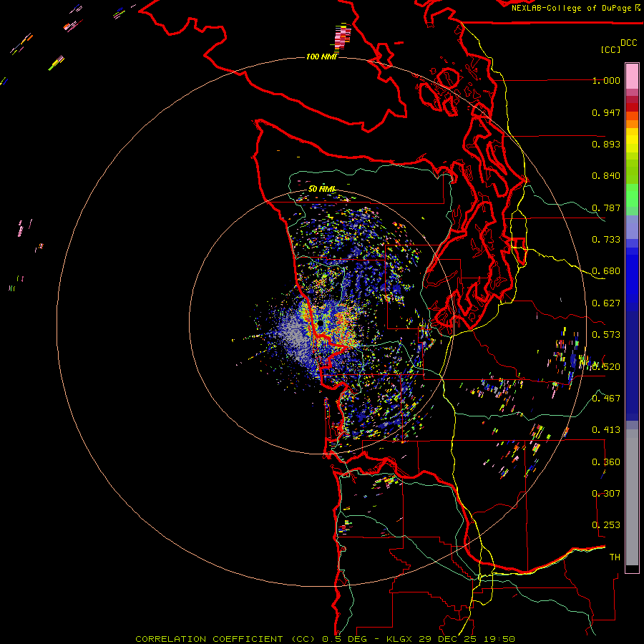The image size is (644, 644).
Task: Click the 0.307 color scale value
Action: pyautogui.click(x=606, y=493)
